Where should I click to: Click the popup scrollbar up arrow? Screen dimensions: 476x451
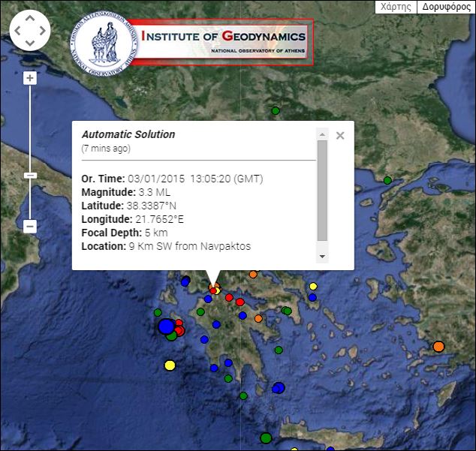(322, 134)
